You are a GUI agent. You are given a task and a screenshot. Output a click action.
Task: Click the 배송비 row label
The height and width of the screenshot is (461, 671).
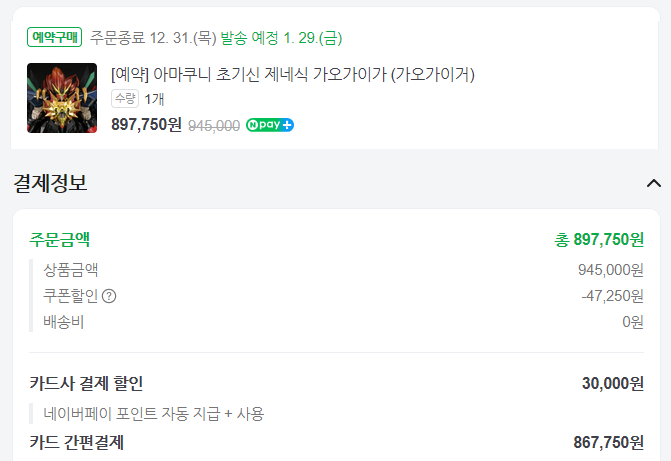coord(63,322)
